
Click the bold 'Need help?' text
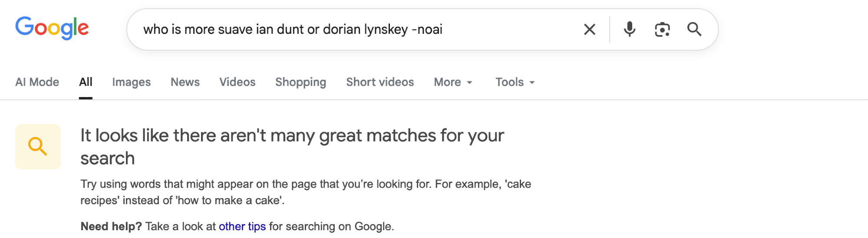111,226
